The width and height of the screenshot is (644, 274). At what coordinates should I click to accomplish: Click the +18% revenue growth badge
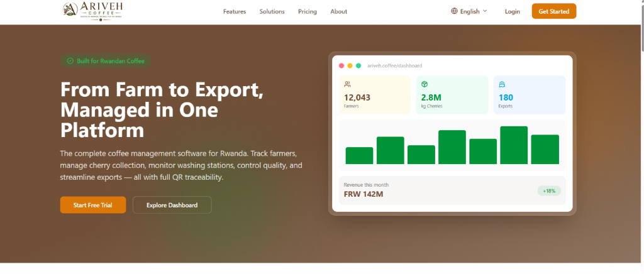549,191
